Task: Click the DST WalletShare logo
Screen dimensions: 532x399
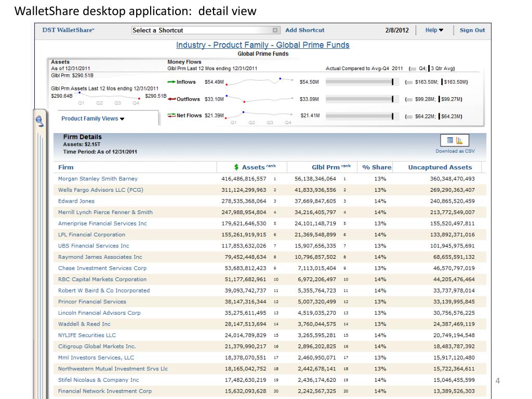Action: [x=68, y=30]
